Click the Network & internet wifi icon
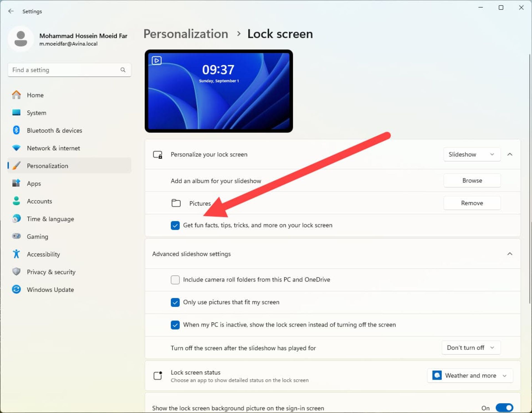Screen dimensions: 532x413 point(16,148)
